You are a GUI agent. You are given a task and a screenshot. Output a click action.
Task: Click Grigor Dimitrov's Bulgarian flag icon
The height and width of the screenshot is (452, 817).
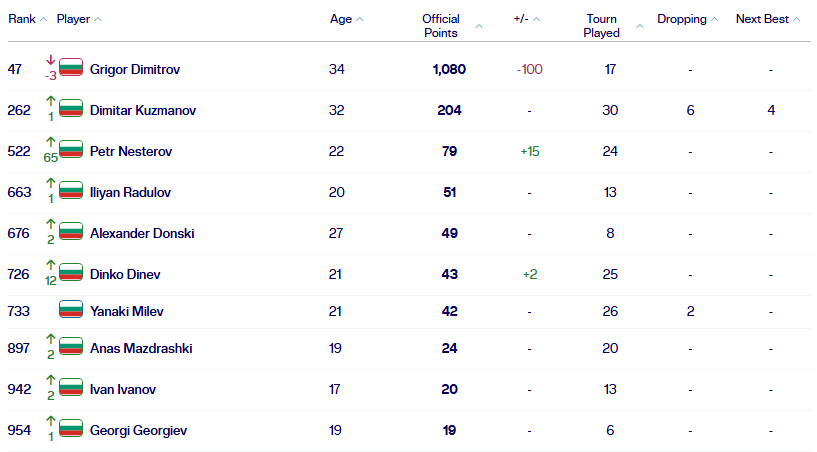click(71, 68)
